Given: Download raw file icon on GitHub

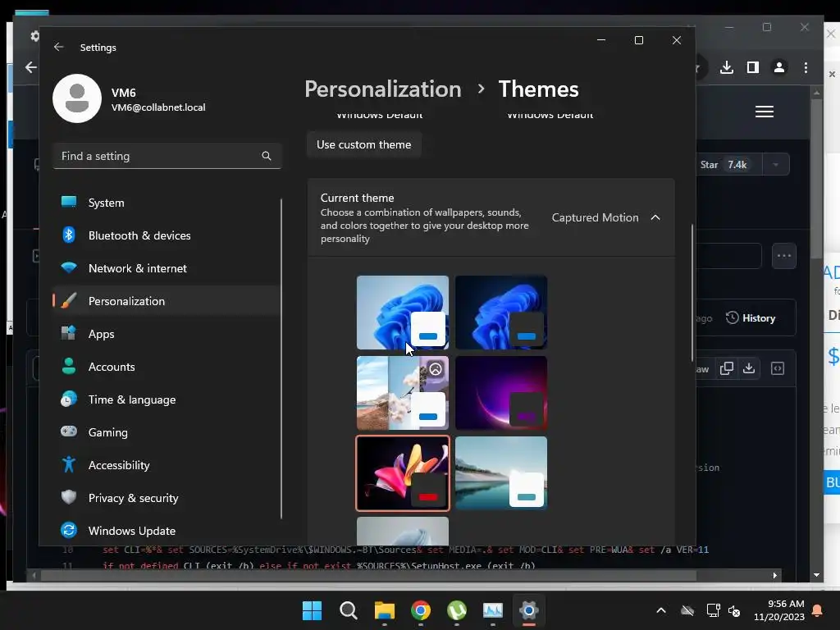Looking at the screenshot, I should pyautogui.click(x=749, y=368).
